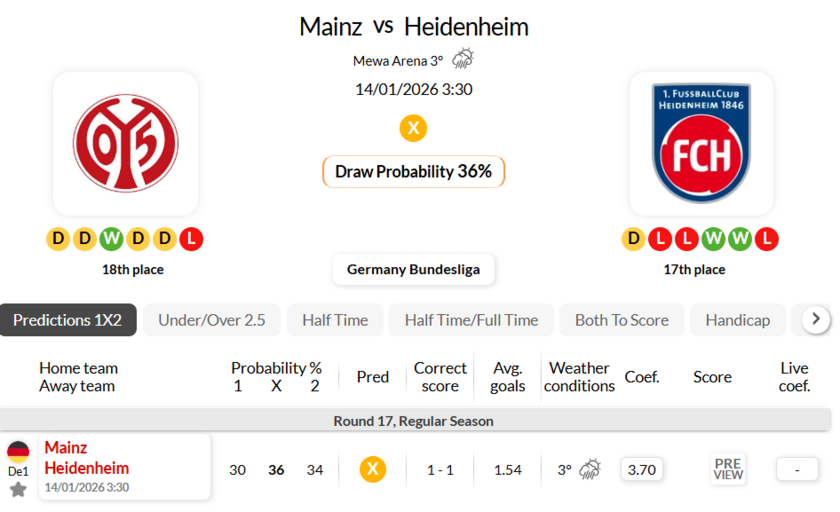Click the yellow X draw badge under date
Viewport: 840px width, 512px height.
click(x=413, y=128)
